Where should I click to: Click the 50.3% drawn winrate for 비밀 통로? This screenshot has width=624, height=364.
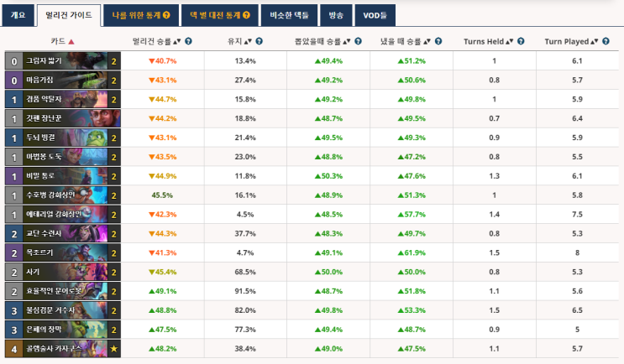click(x=328, y=176)
